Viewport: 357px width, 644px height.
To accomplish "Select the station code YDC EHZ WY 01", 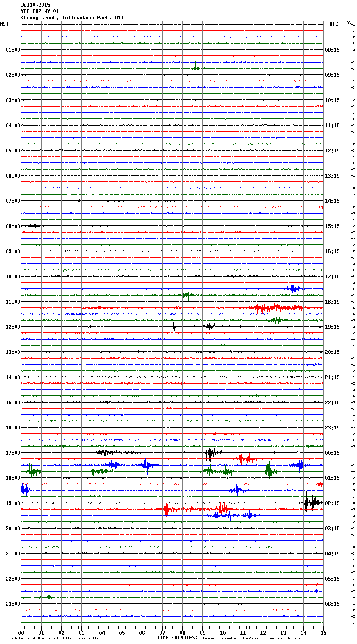I will (40, 11).
